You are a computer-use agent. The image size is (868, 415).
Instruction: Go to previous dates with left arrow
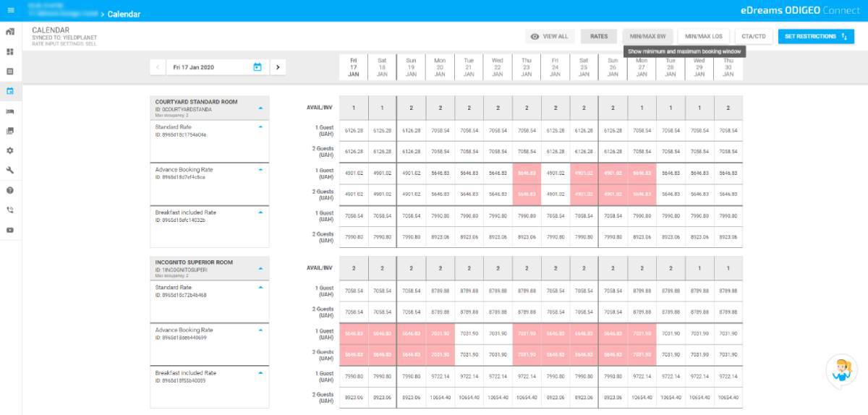pos(158,67)
